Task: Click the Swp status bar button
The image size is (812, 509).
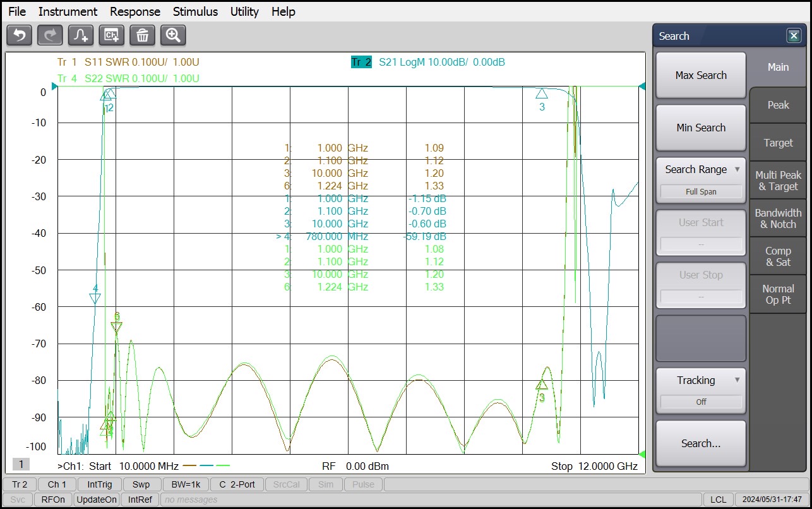Action: (141, 484)
